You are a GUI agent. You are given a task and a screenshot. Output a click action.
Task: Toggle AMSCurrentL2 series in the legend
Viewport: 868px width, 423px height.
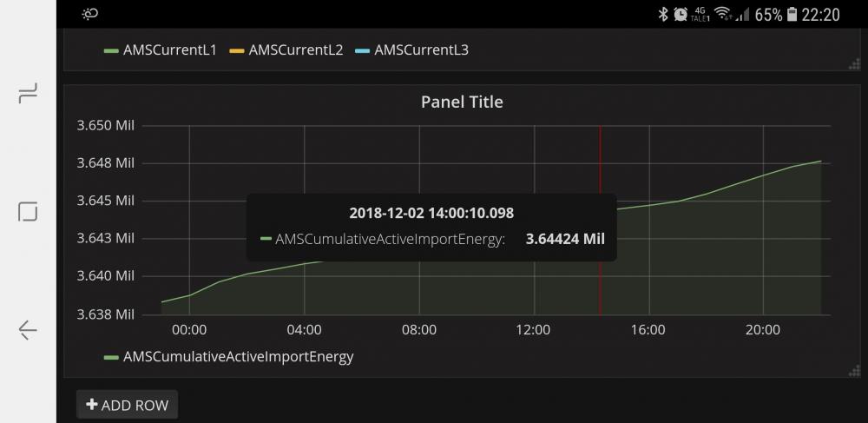point(295,50)
